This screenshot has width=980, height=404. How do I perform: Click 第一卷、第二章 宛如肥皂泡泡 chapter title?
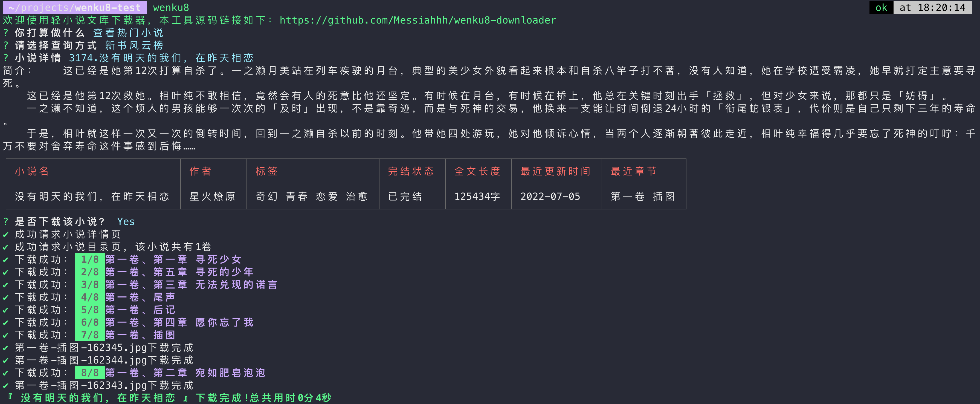(185, 373)
